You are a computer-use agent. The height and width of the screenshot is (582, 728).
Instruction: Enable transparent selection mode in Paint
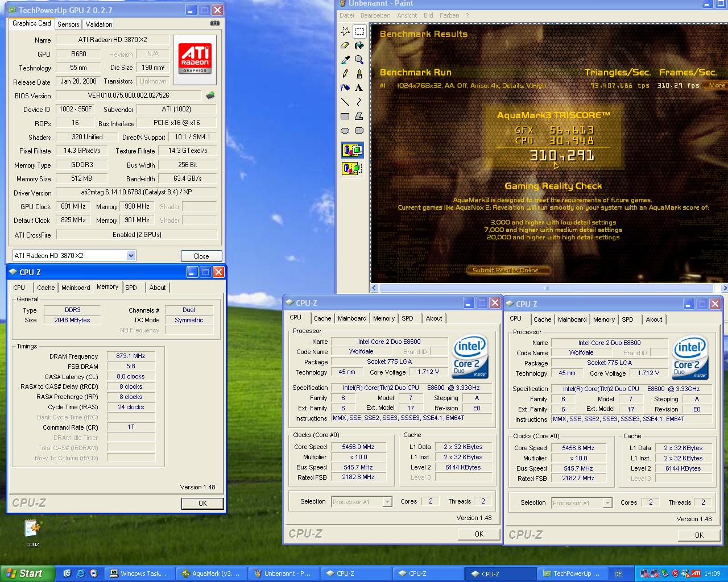pyautogui.click(x=353, y=168)
